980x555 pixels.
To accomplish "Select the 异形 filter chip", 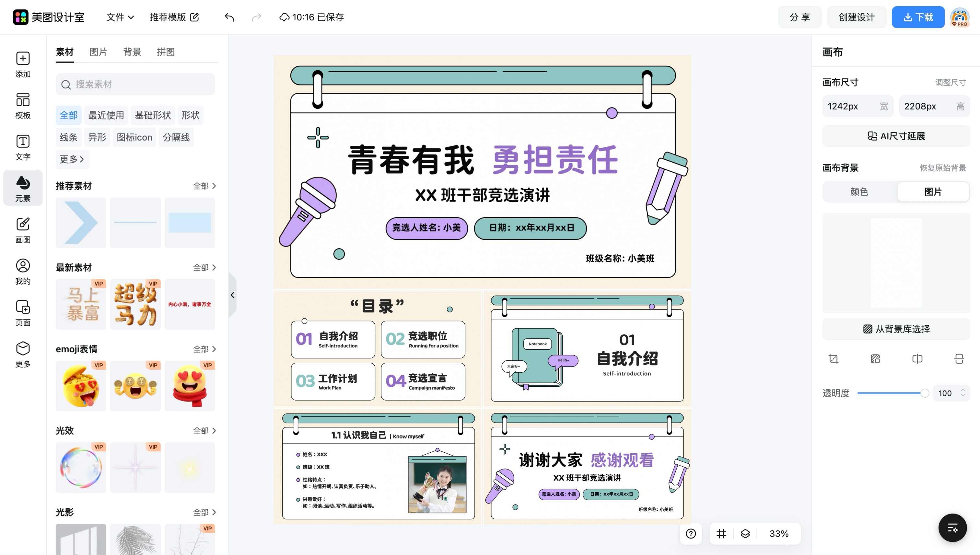I will coord(97,137).
